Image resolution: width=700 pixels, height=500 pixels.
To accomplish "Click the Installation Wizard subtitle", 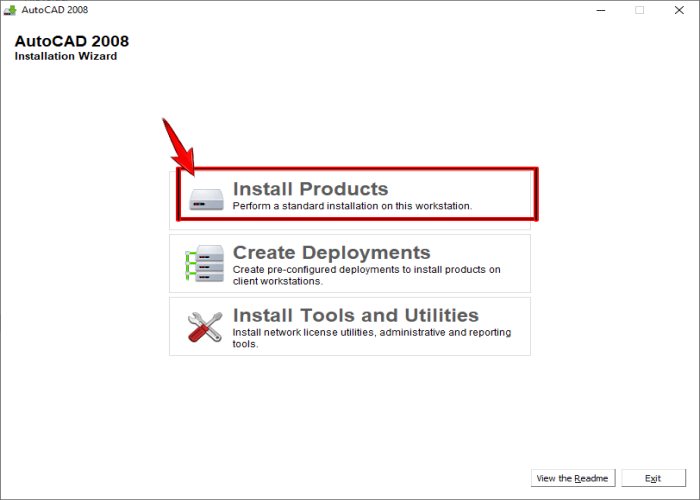I will (x=65, y=56).
